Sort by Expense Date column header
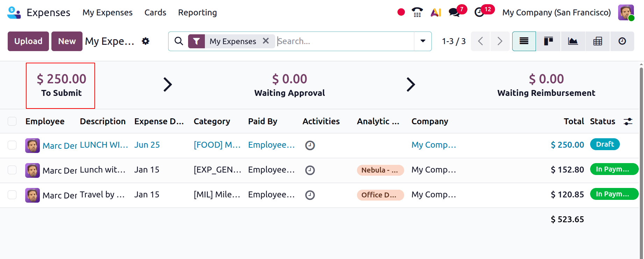 tap(159, 121)
